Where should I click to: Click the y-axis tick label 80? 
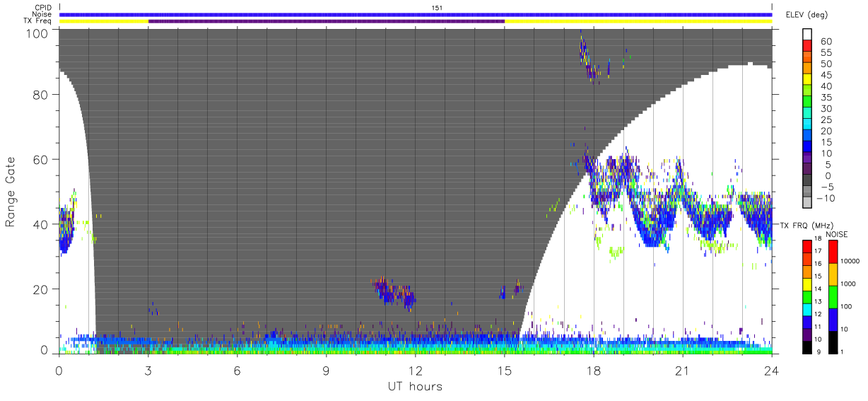pyautogui.click(x=40, y=95)
